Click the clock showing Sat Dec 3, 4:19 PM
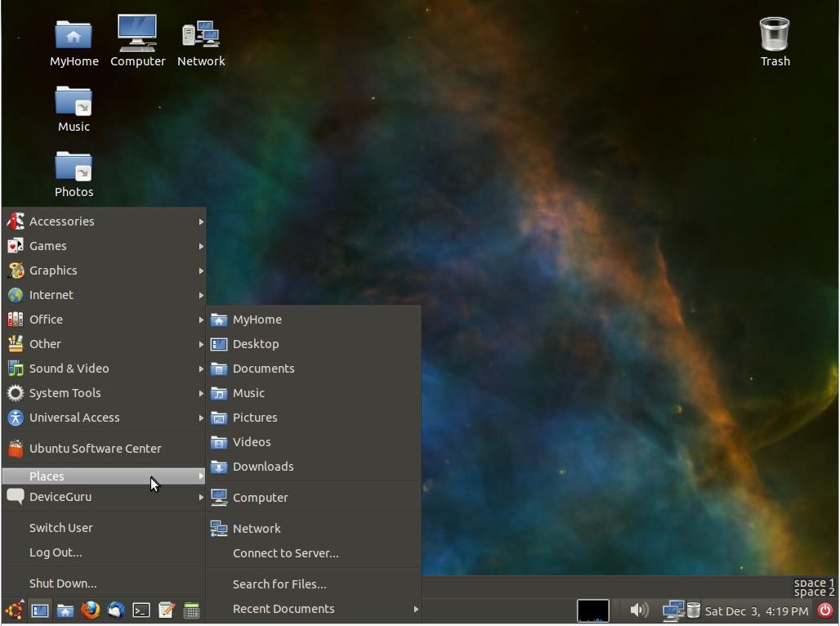This screenshot has width=840, height=626. tap(757, 611)
